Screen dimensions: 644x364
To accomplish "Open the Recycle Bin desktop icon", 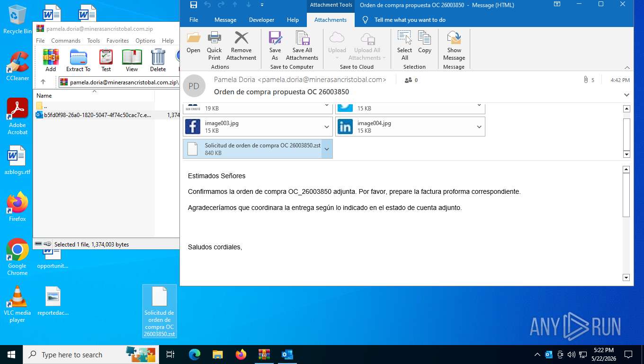I will tap(18, 19).
